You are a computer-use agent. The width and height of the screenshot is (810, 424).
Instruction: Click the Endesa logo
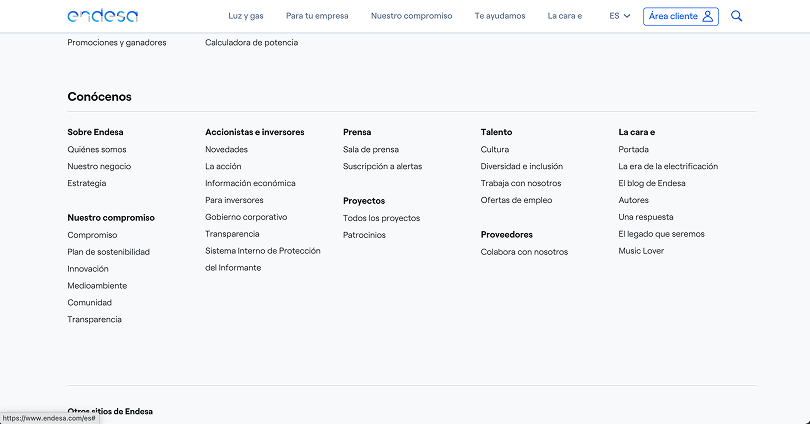tap(103, 16)
